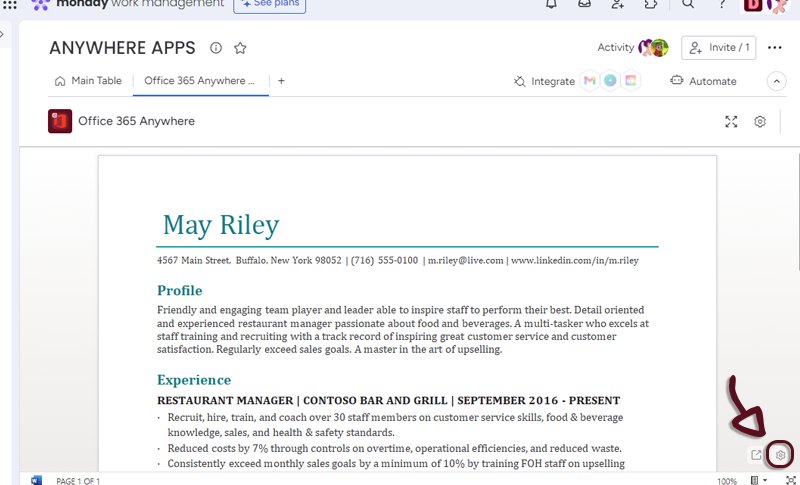The width and height of the screenshot is (800, 485).
Task: Click the notifications bell icon
Action: pyautogui.click(x=551, y=4)
